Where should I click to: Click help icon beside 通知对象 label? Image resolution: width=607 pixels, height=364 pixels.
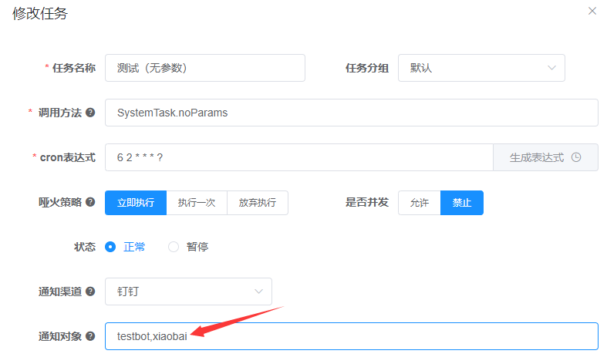coord(90,336)
